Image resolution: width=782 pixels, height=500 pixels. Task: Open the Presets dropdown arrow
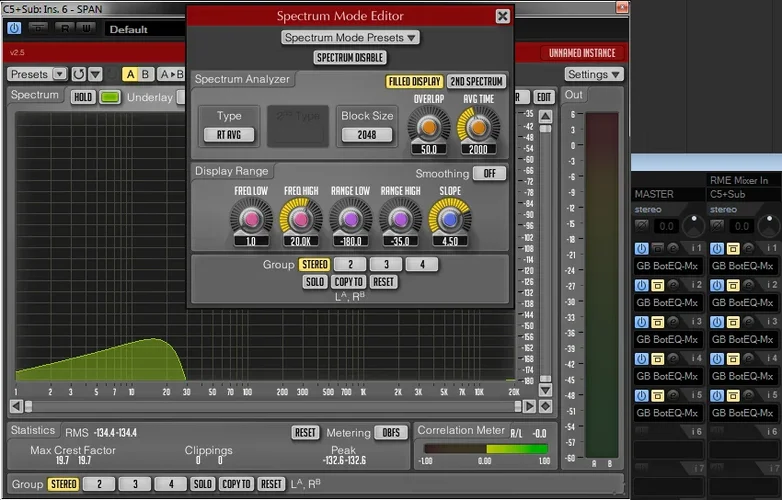pos(59,74)
